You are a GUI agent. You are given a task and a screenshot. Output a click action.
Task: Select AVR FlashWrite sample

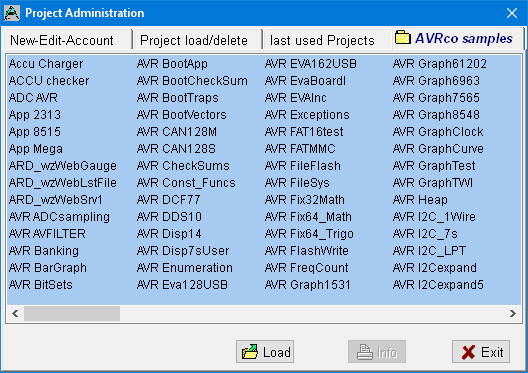point(306,251)
